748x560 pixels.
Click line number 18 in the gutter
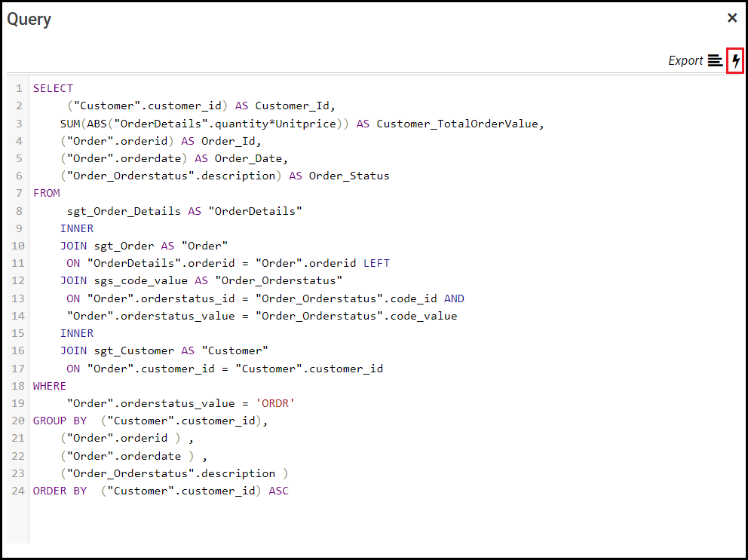[18, 386]
